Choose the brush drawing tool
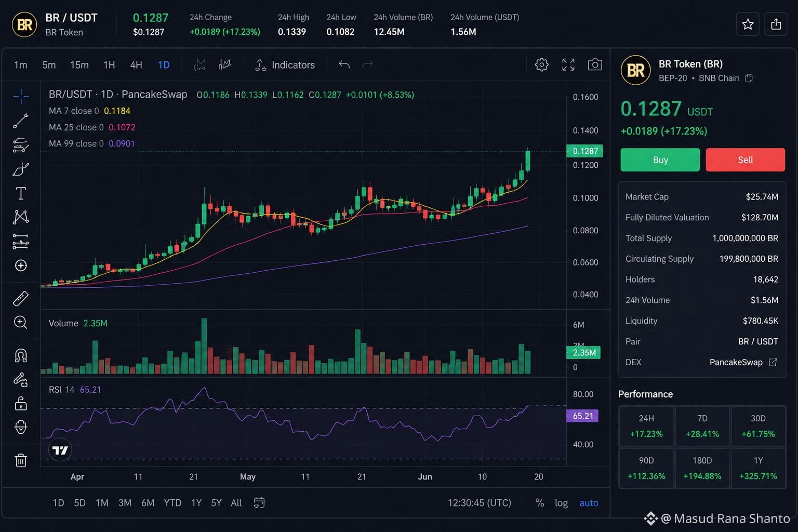The width and height of the screenshot is (798, 532). [21, 169]
